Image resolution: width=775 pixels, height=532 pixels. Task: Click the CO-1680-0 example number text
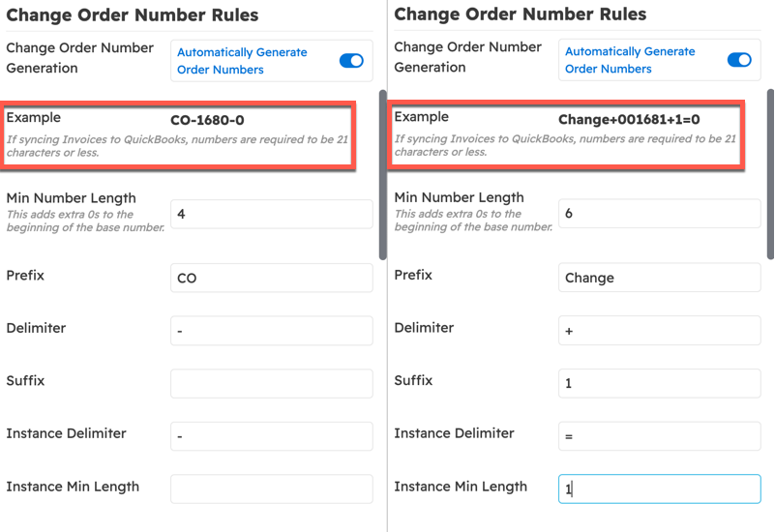pyautogui.click(x=207, y=120)
